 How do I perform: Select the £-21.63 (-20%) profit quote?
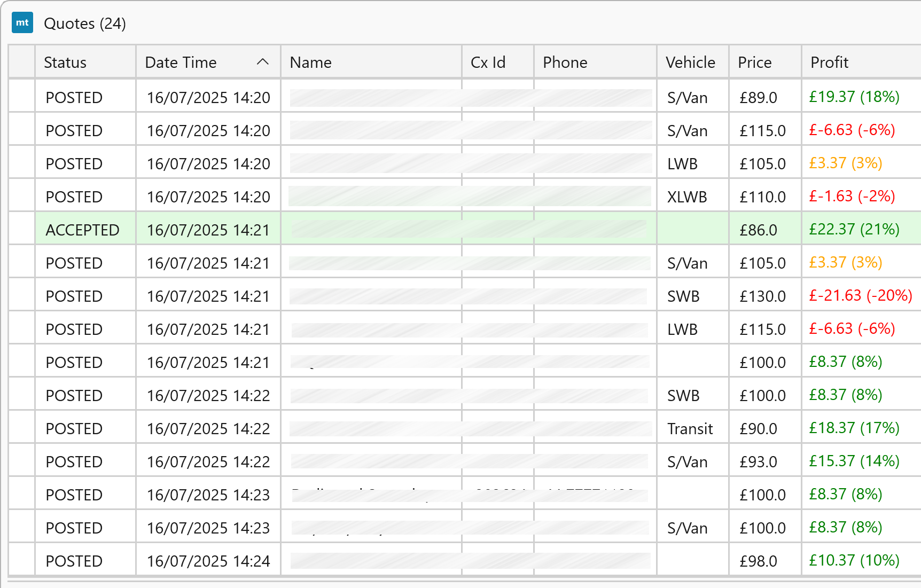click(860, 296)
